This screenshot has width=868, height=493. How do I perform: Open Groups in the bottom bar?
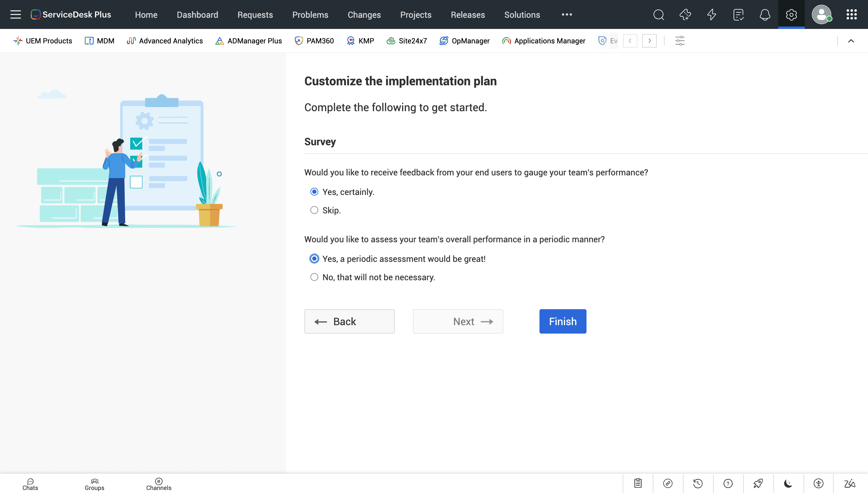94,485
